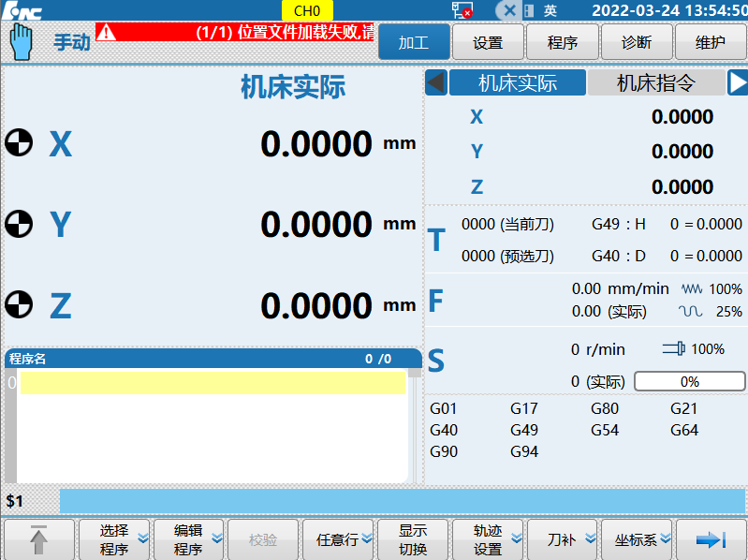Click the Z axis origin marker icon

tap(19, 304)
